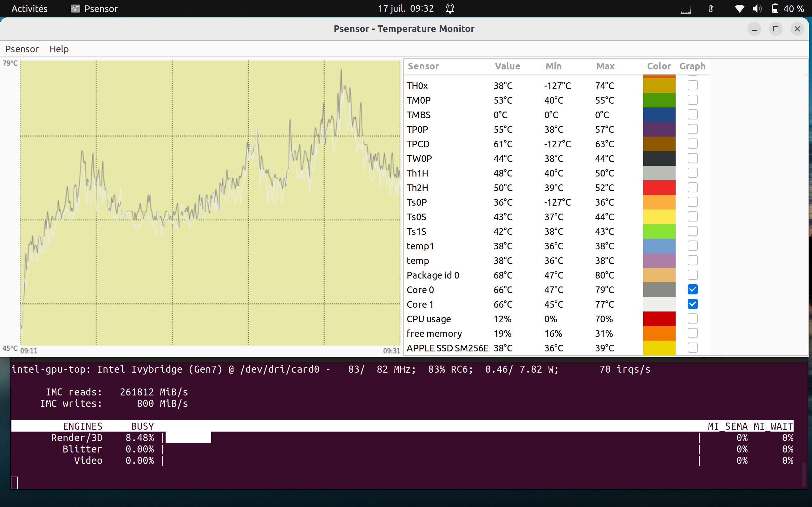This screenshot has width=812, height=507.
Task: Click the Psensor app icon in top bar
Action: click(x=75, y=9)
